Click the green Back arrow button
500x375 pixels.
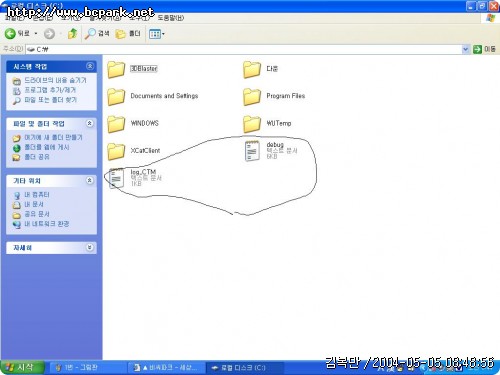(10, 33)
